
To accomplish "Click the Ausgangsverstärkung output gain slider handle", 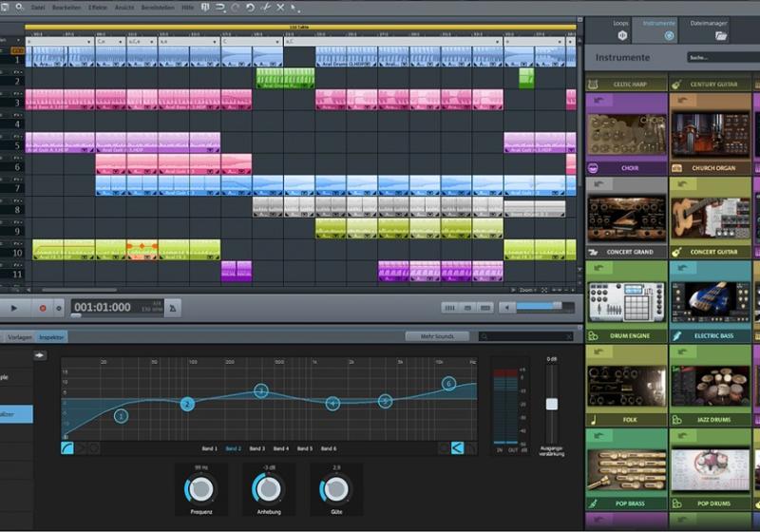I will point(551,404).
